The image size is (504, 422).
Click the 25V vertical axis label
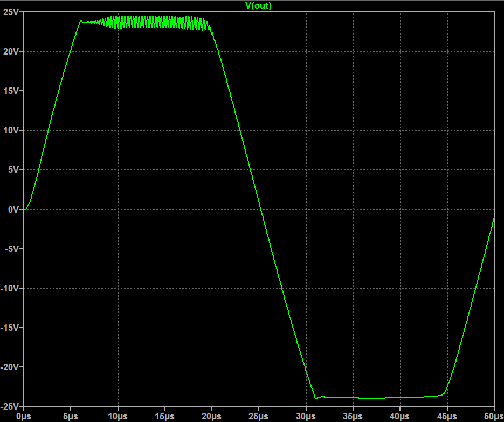tap(11, 12)
